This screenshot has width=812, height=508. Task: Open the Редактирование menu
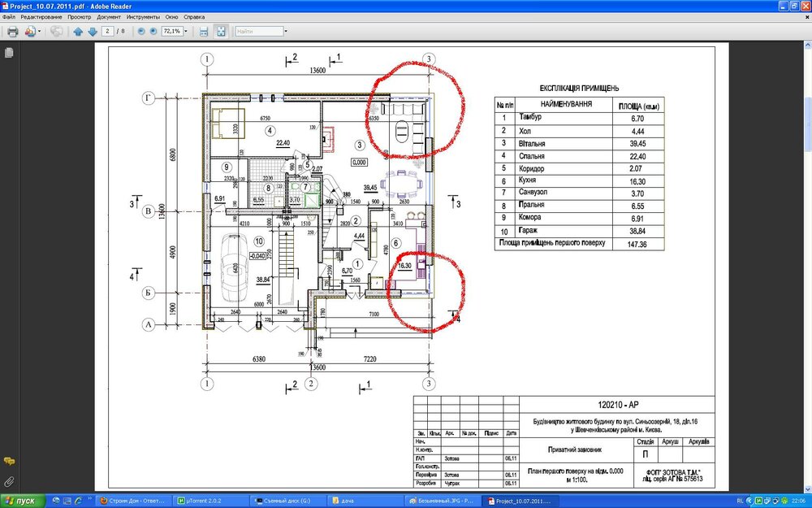point(41,17)
